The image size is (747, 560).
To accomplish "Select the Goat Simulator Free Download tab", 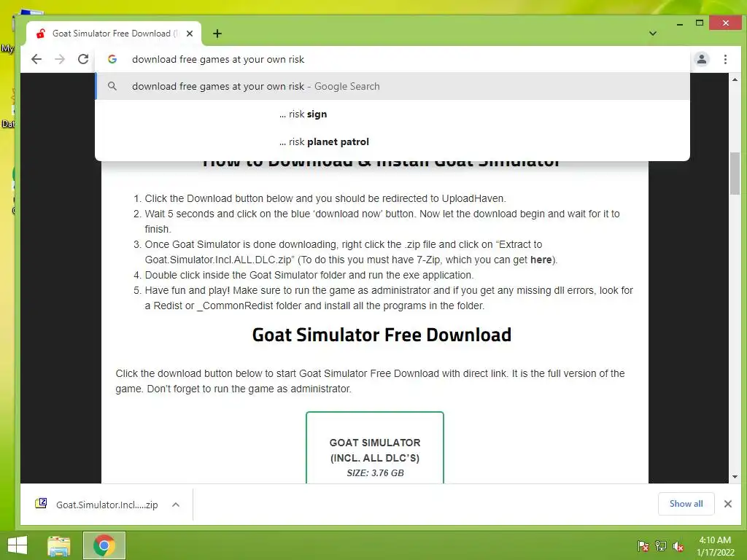I will 114,34.
